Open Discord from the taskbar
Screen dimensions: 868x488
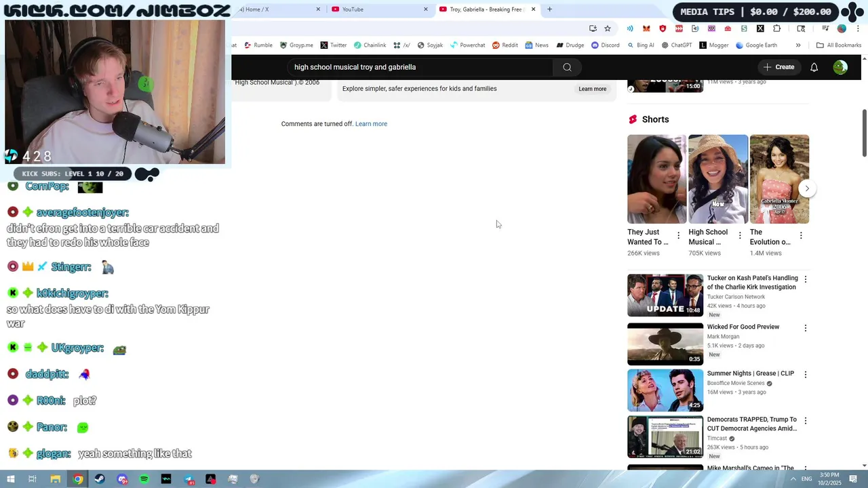(x=122, y=479)
